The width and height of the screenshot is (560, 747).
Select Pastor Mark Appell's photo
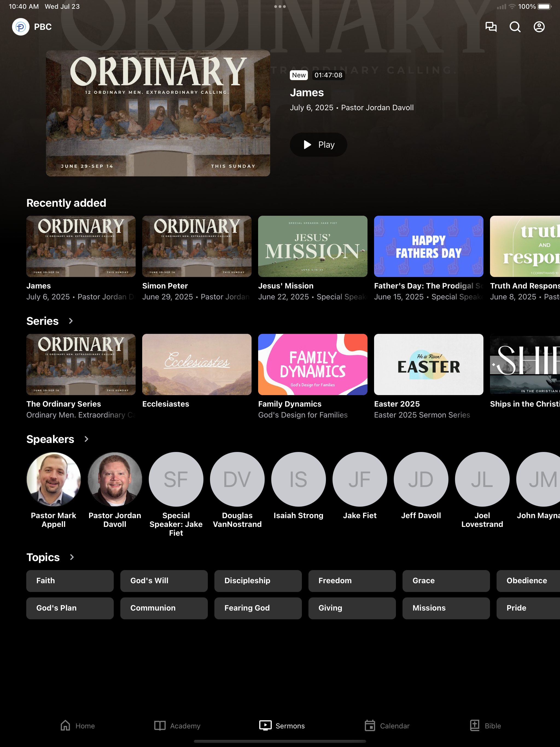(54, 479)
